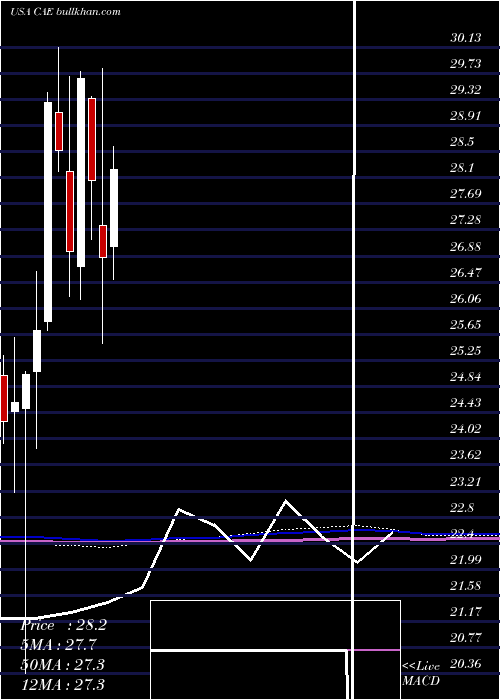This screenshot has height=700, width=500.
Task: Click the 29.73 price axis label
Action: pyautogui.click(x=466, y=64)
